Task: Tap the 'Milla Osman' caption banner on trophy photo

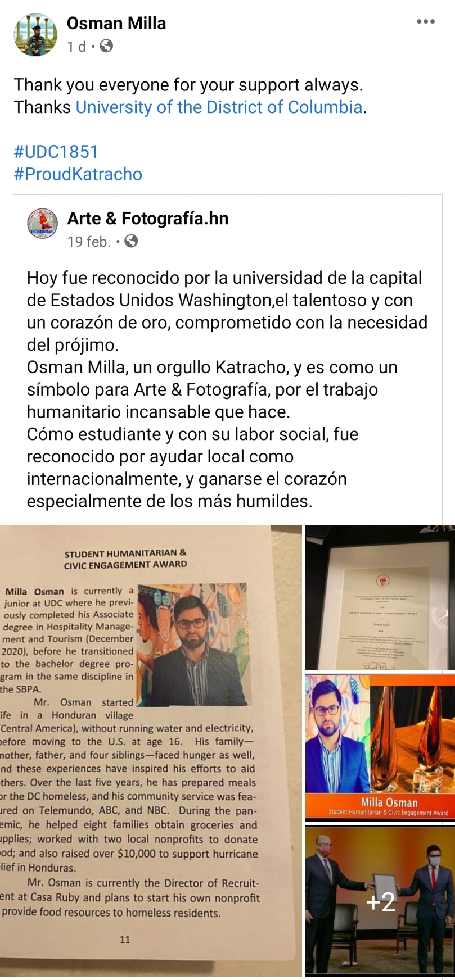Action: coord(389,807)
